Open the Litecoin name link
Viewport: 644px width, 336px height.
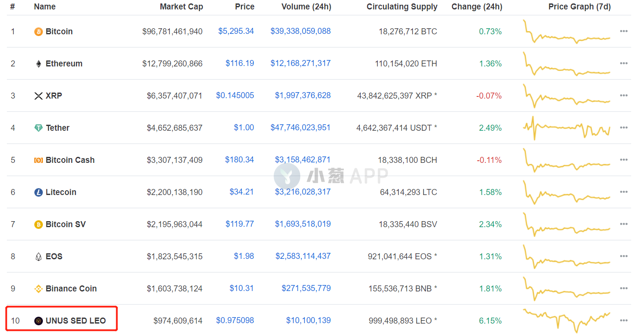[61, 192]
